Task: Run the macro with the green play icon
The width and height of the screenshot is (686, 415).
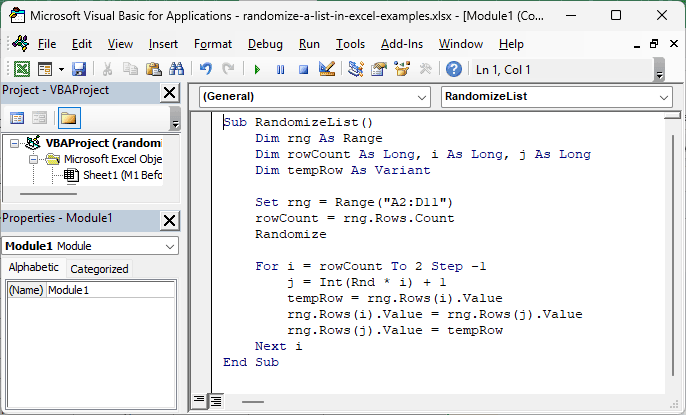Action: pos(257,70)
